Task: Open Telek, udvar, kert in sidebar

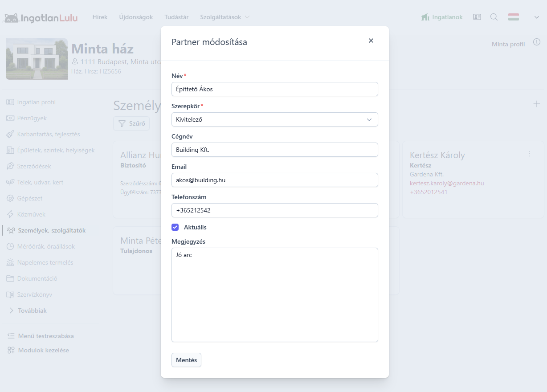Action: [x=35, y=182]
